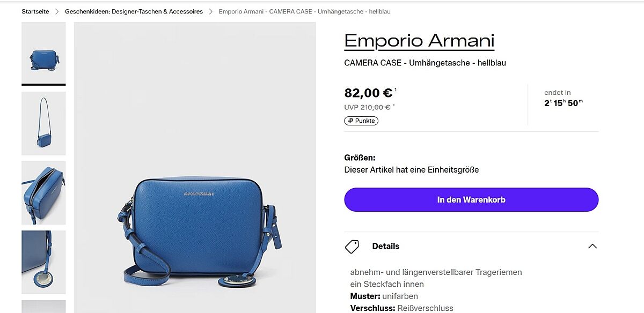Select the first thumbnail of front bag view
644x313 pixels.
pyautogui.click(x=43, y=54)
